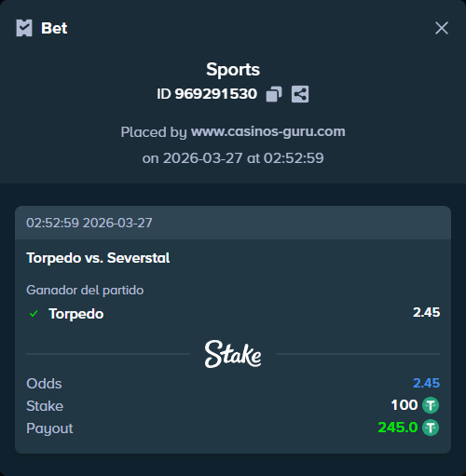The height and width of the screenshot is (476, 466).
Task: Open www.casinos-guru.com user link
Action: [268, 131]
